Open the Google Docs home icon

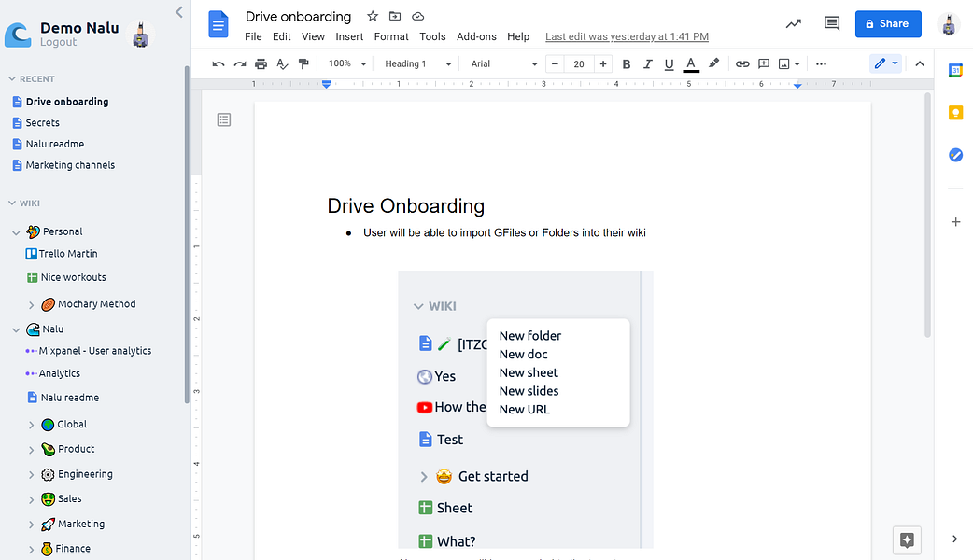[218, 25]
